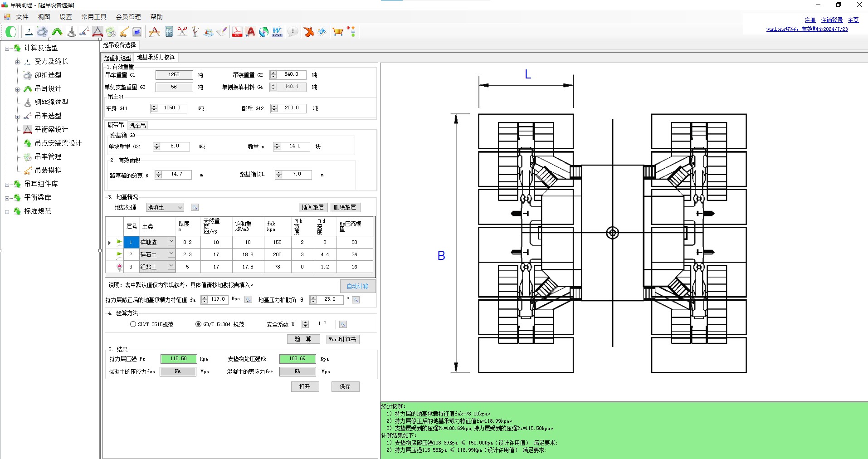Expand the 平衡梁库 tree node
The width and height of the screenshot is (868, 459).
coord(7,198)
